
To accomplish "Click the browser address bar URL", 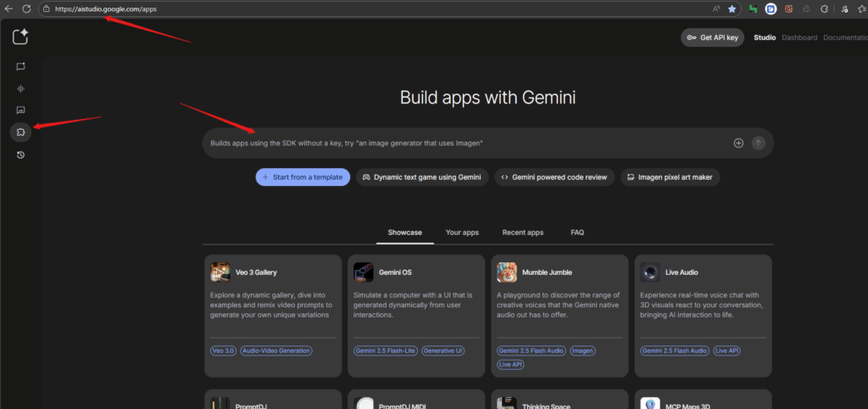I will (106, 8).
